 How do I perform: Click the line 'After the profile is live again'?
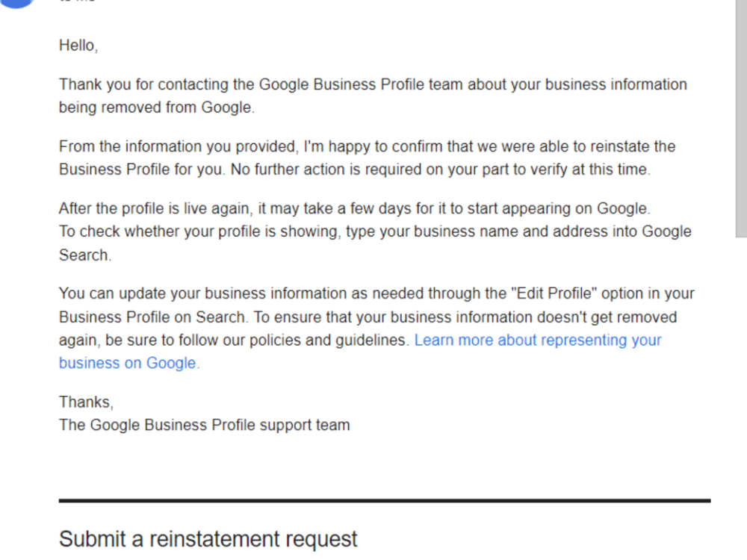[x=355, y=208]
